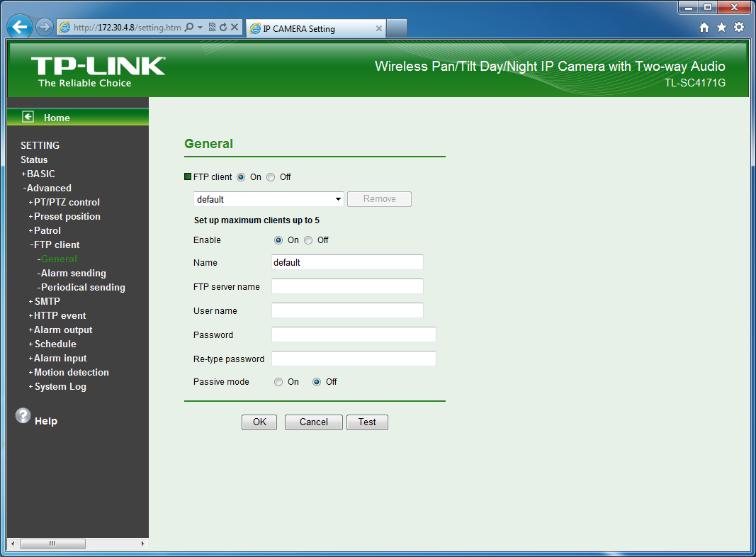
Task: Click the Cancel button
Action: tap(314, 422)
